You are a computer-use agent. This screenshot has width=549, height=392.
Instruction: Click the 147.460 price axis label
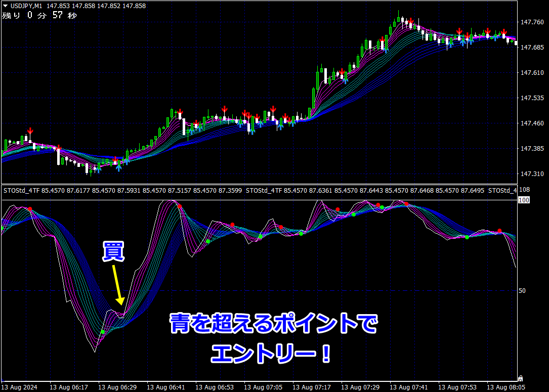[x=532, y=123]
